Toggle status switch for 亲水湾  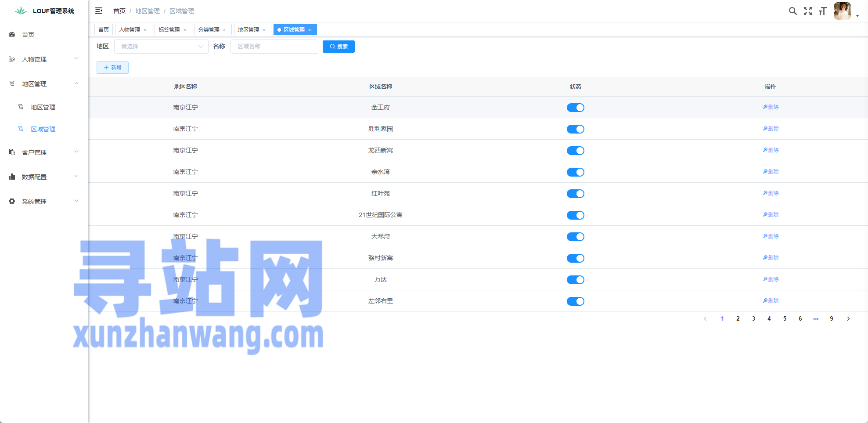pos(575,172)
